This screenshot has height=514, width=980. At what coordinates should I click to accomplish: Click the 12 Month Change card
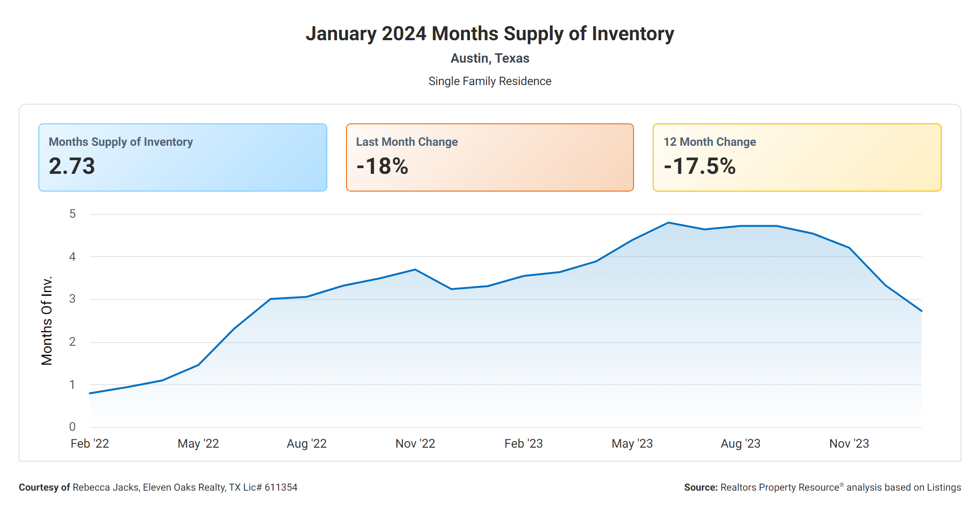click(x=797, y=157)
